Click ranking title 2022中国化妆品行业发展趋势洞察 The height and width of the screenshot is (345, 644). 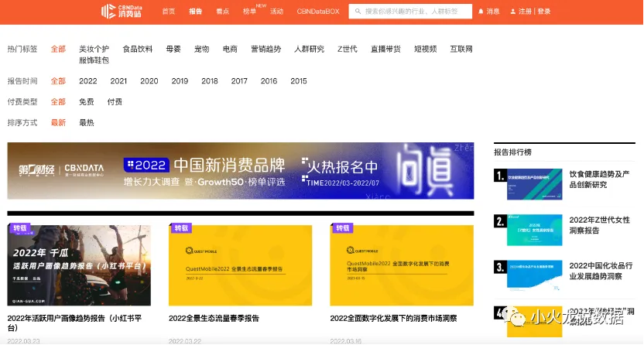(x=601, y=271)
